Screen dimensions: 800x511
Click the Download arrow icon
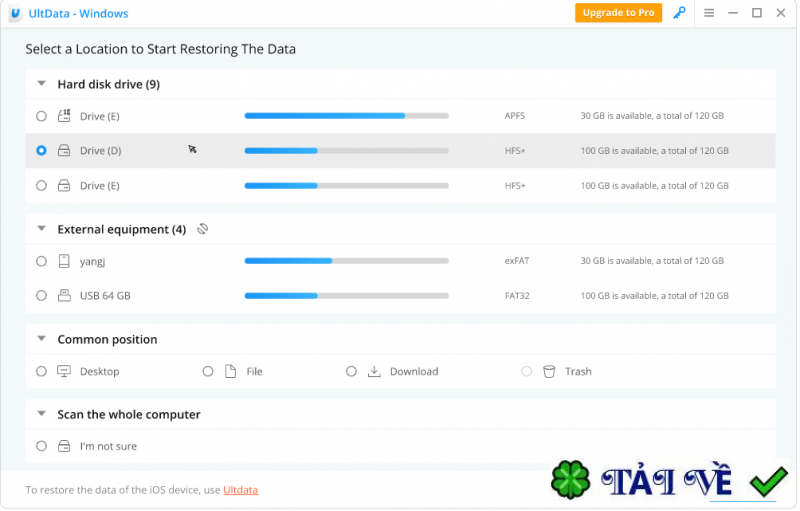pyautogui.click(x=374, y=371)
